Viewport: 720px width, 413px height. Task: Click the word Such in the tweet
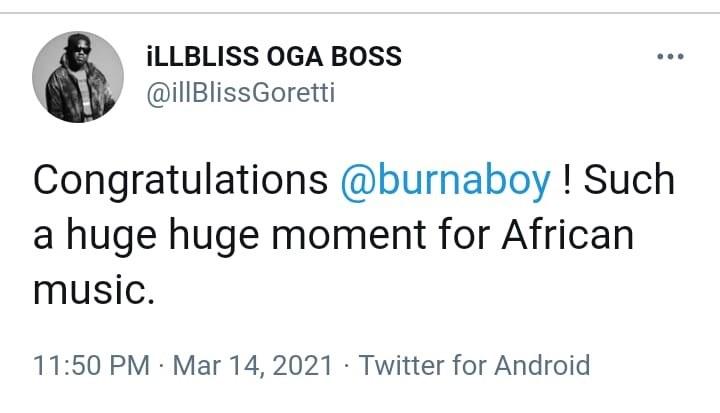[x=629, y=181]
